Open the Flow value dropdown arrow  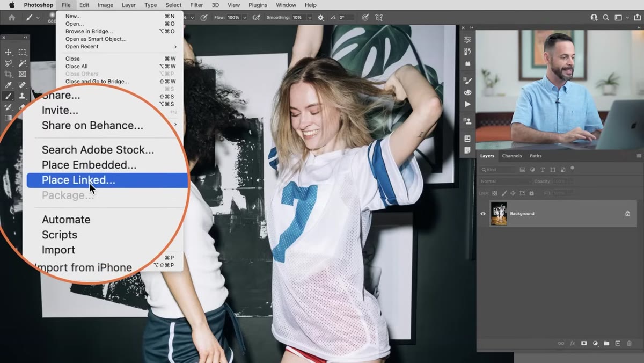point(245,18)
